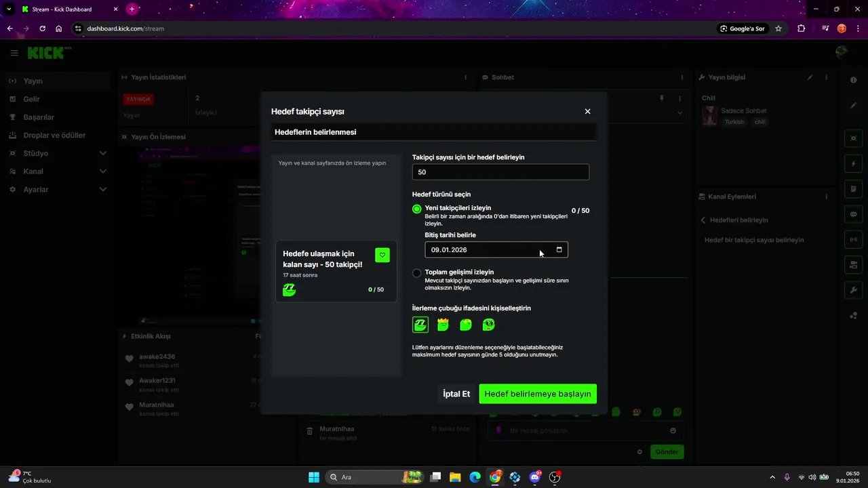Open Microsoft Edge from the taskbar
This screenshot has width=868, height=488.
click(475, 477)
